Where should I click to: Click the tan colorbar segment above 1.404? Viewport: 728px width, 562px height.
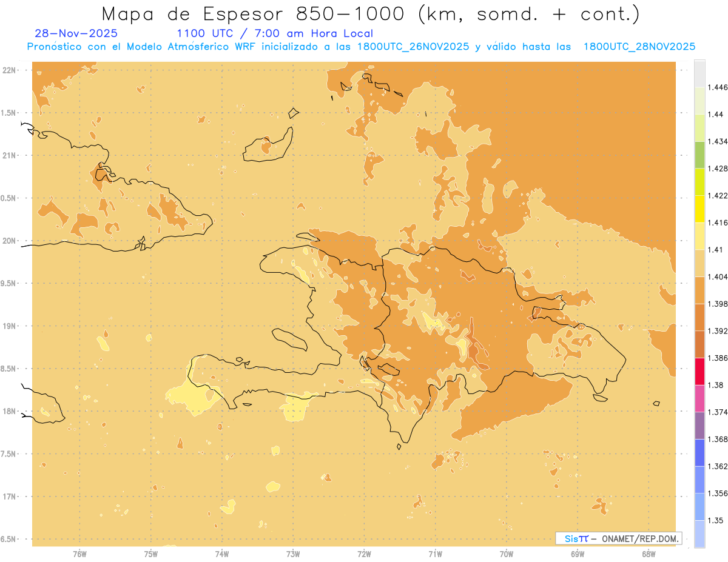point(699,263)
